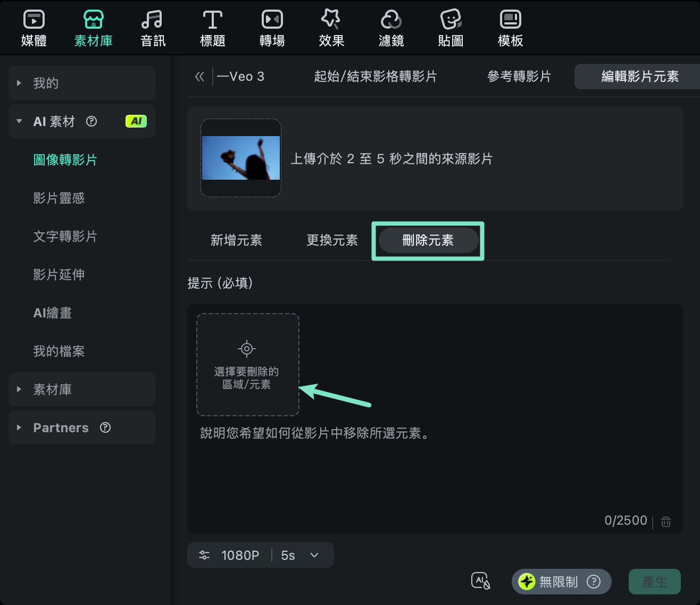Click the AI 素材 help question mark
This screenshot has width=700, height=605.
(x=91, y=121)
